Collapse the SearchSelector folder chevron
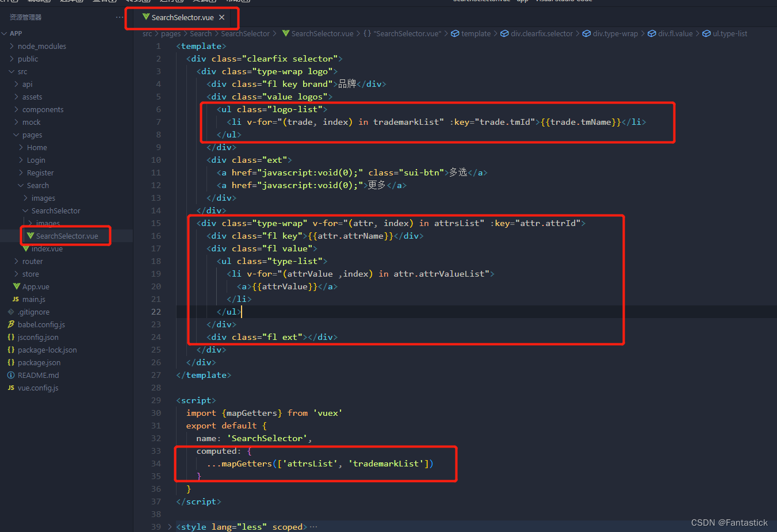 tap(25, 210)
